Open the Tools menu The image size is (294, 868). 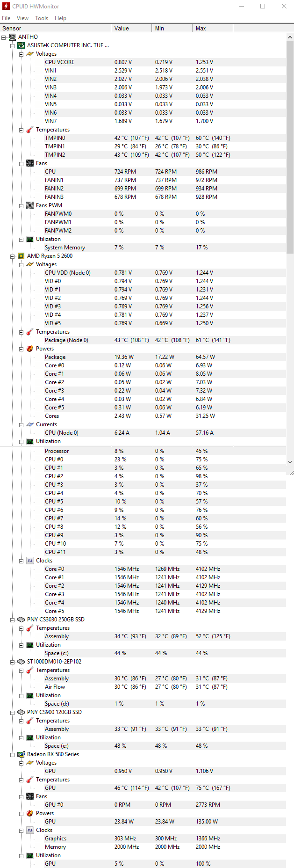pyautogui.click(x=42, y=18)
